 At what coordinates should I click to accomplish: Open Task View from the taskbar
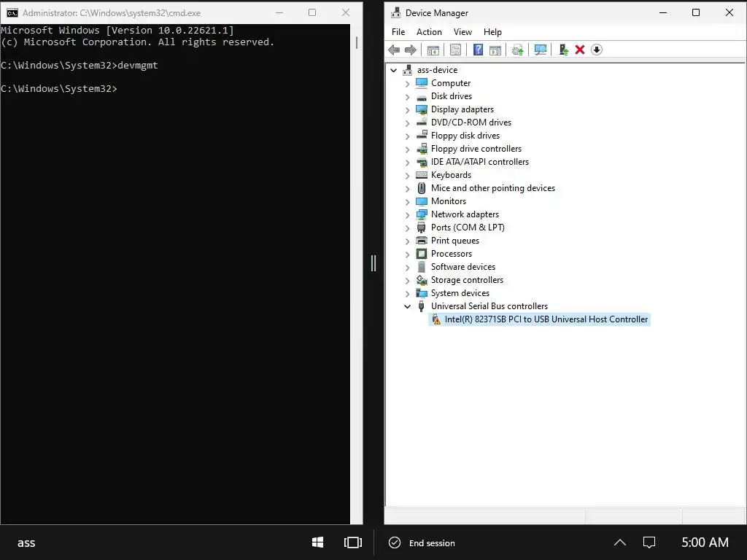[x=353, y=542]
